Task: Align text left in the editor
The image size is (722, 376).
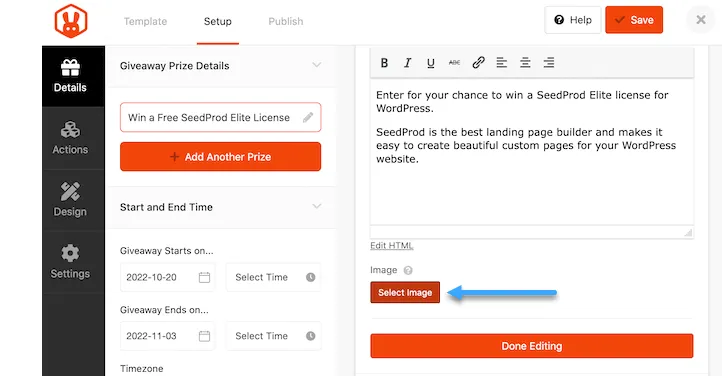Action: 501,63
